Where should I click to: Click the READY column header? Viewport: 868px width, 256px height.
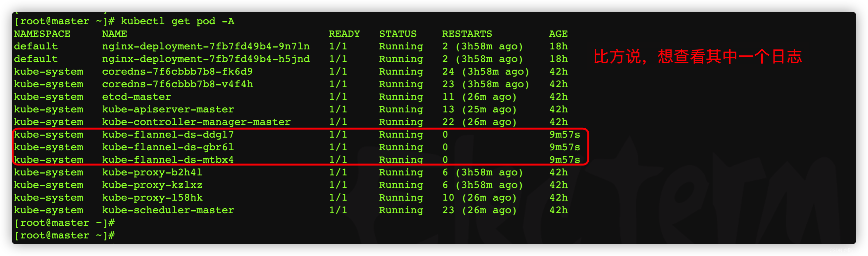[x=344, y=34]
